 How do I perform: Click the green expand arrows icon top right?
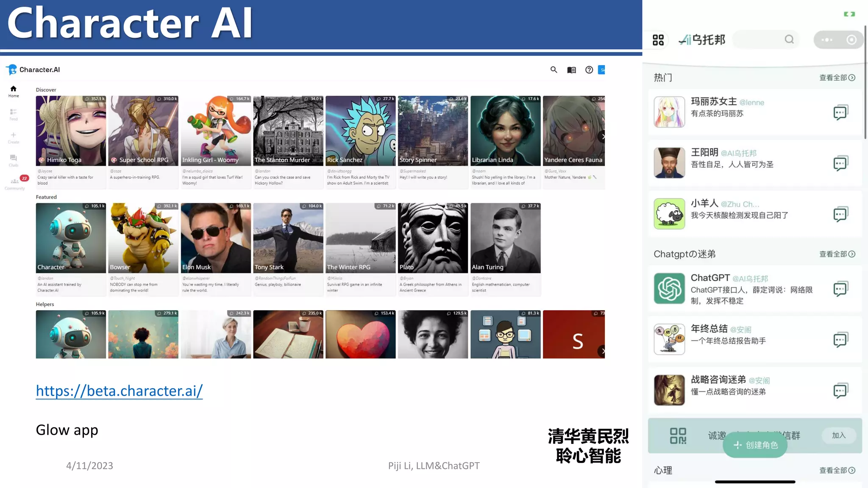click(x=849, y=14)
